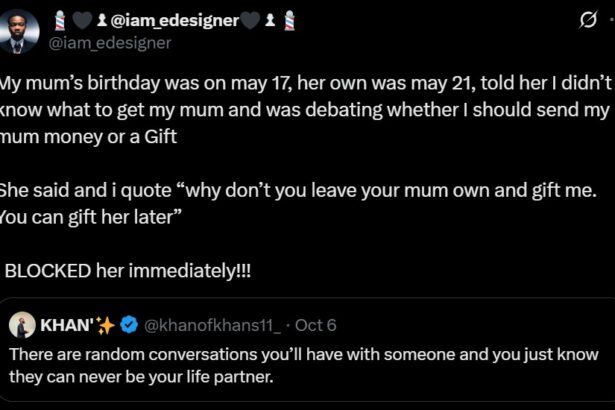Visit the gray @iam_edesigner handle

point(111,42)
